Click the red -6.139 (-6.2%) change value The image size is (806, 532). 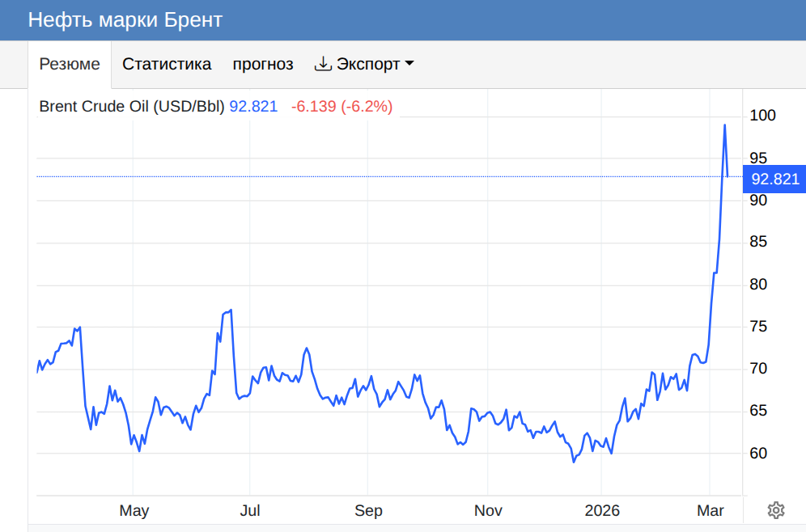341,107
